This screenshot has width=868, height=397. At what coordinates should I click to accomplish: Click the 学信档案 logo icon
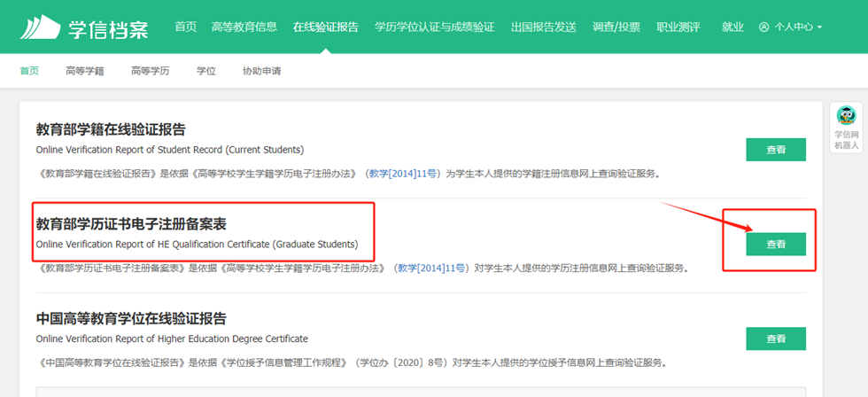coord(43,27)
